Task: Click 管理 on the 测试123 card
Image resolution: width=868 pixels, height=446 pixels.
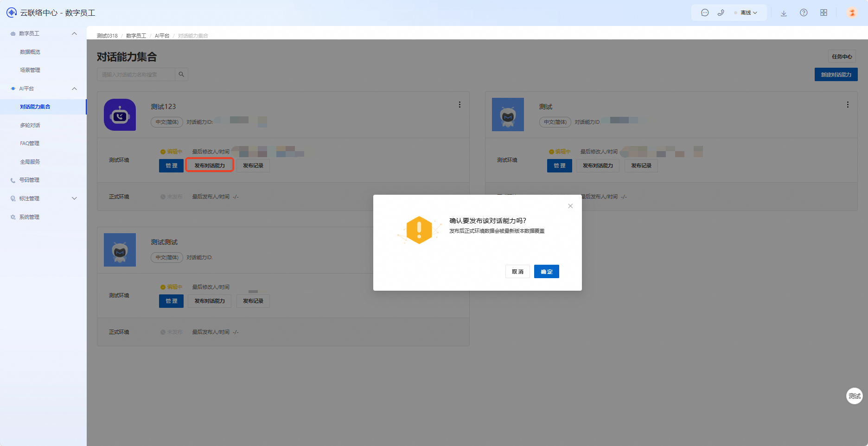Action: (172, 166)
